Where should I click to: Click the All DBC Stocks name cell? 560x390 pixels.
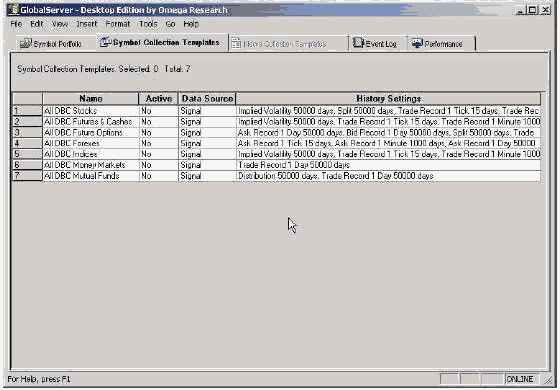(91, 111)
